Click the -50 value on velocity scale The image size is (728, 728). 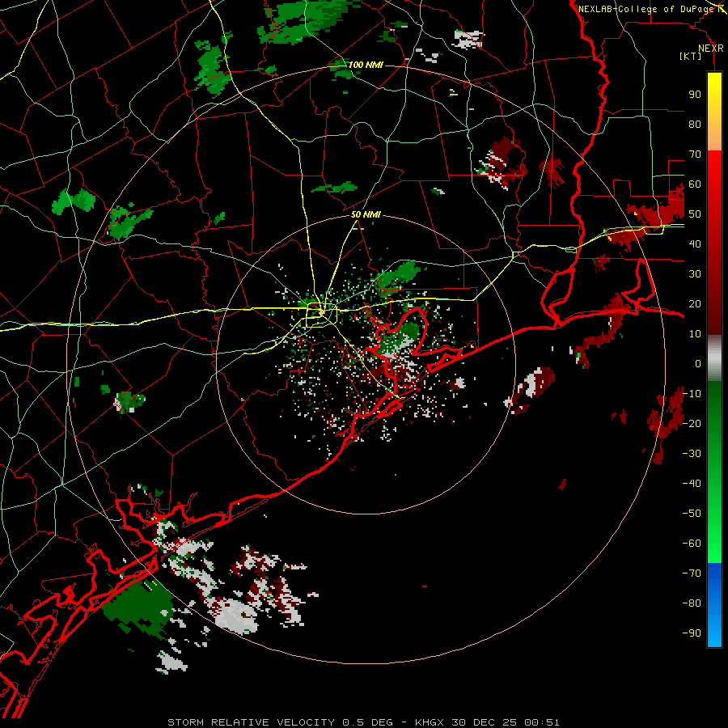click(692, 514)
